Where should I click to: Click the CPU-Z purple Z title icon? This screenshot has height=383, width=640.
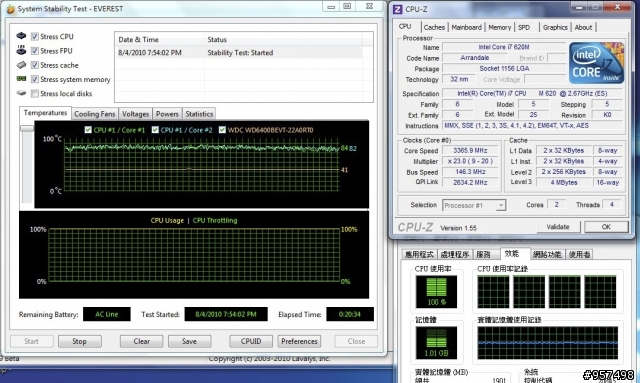[397, 9]
